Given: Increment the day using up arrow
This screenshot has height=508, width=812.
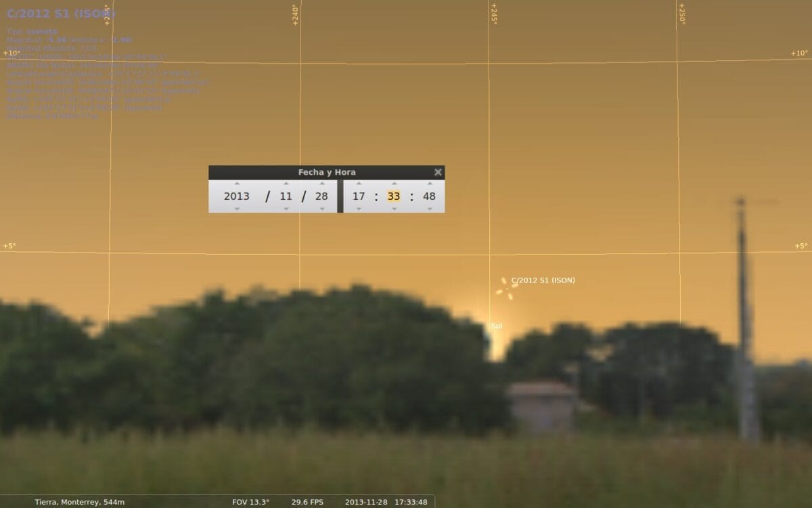Looking at the screenshot, I should click(321, 184).
